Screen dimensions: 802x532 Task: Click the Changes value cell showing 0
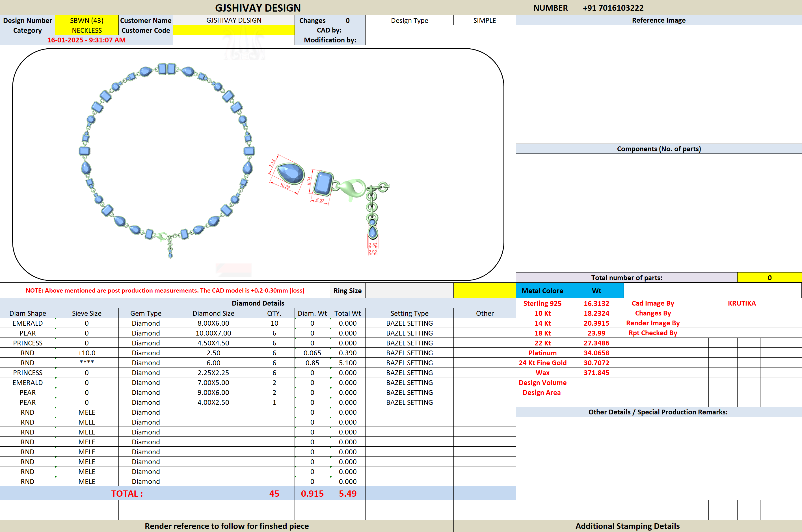coord(347,20)
